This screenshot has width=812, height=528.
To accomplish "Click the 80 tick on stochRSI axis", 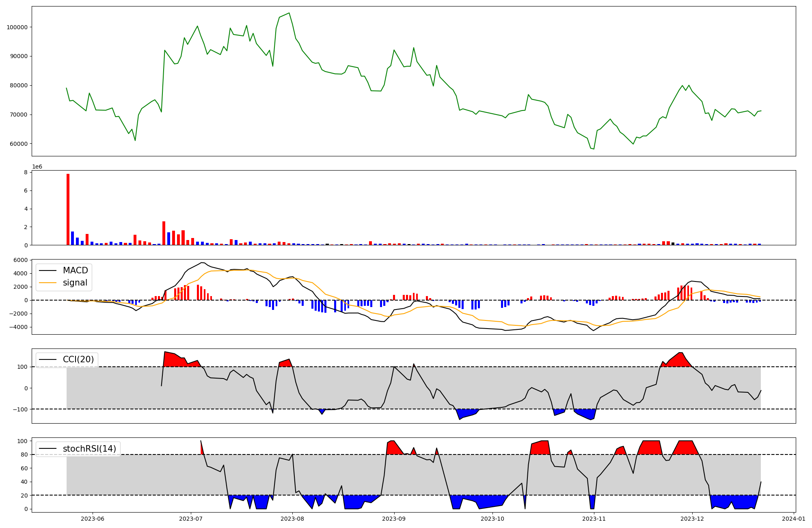I will pyautogui.click(x=25, y=455).
